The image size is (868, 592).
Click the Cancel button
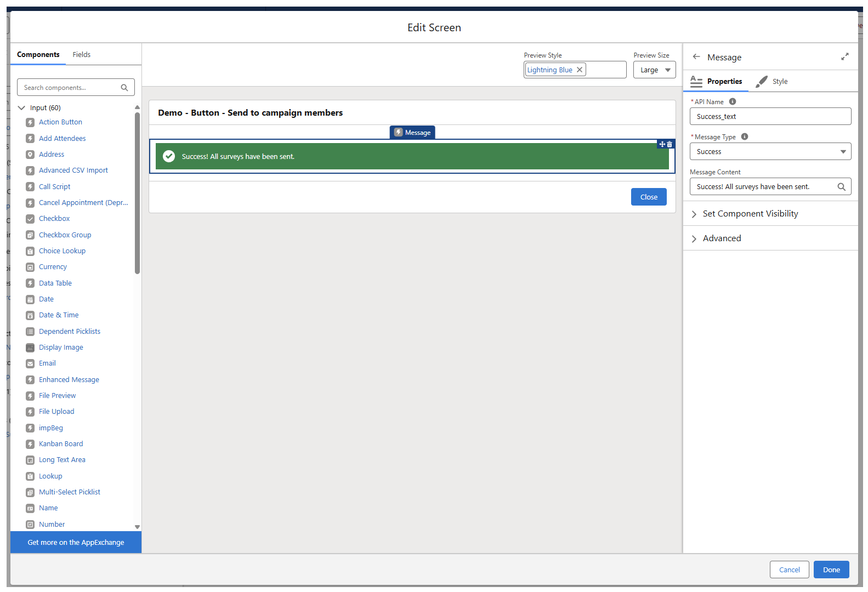tap(789, 570)
